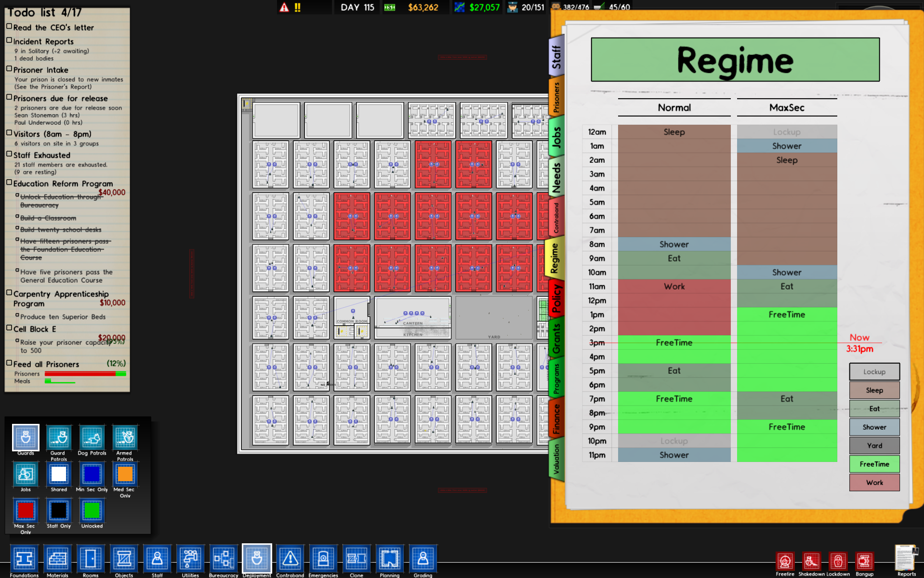Viewport: 924px width, 578px height.
Task: Select the Clone tool icon
Action: tap(356, 559)
